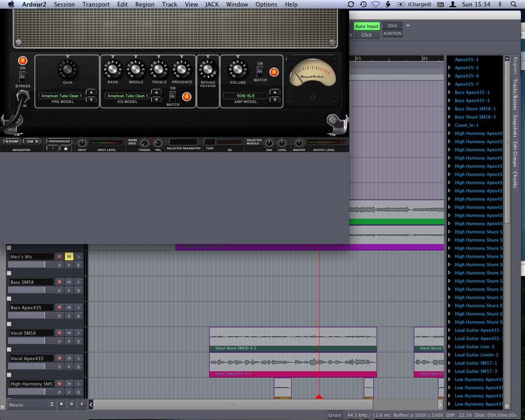Flip the amp BYPASS switch
525x420 pixels.
click(23, 77)
